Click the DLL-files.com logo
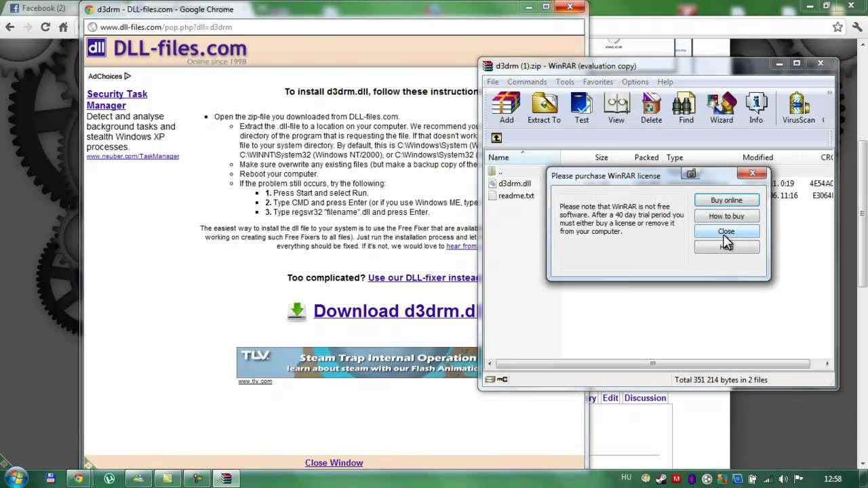This screenshot has width=868, height=488. (x=167, y=49)
